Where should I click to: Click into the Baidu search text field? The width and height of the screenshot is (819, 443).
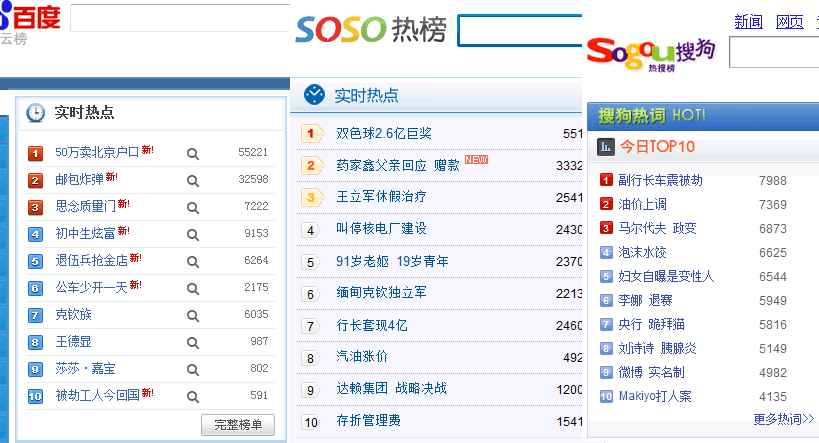click(x=180, y=17)
